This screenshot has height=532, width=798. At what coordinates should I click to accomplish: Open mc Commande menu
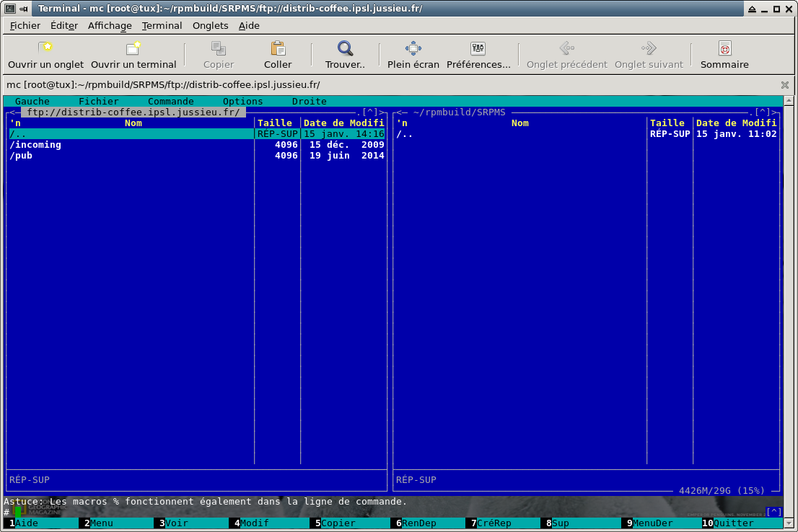170,101
